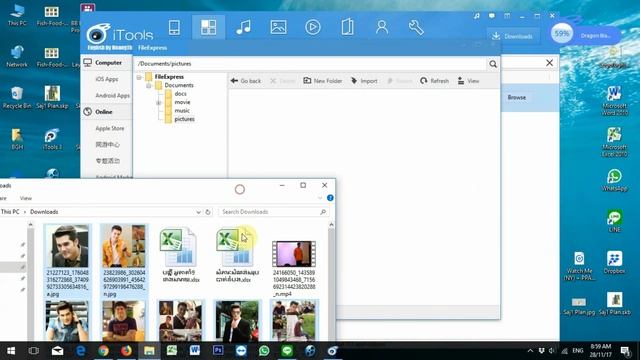Open Word from the taskbar
This screenshot has height=360, width=640.
coord(195,351)
